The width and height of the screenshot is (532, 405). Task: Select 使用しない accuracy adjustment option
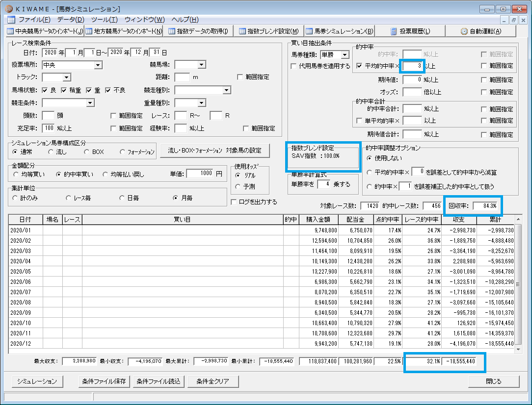[x=369, y=158]
